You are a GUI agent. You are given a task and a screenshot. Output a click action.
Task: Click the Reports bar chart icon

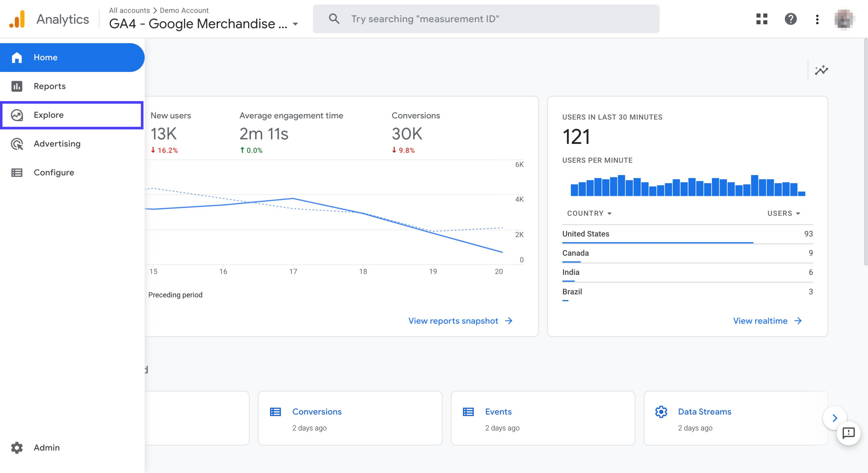[17, 86]
